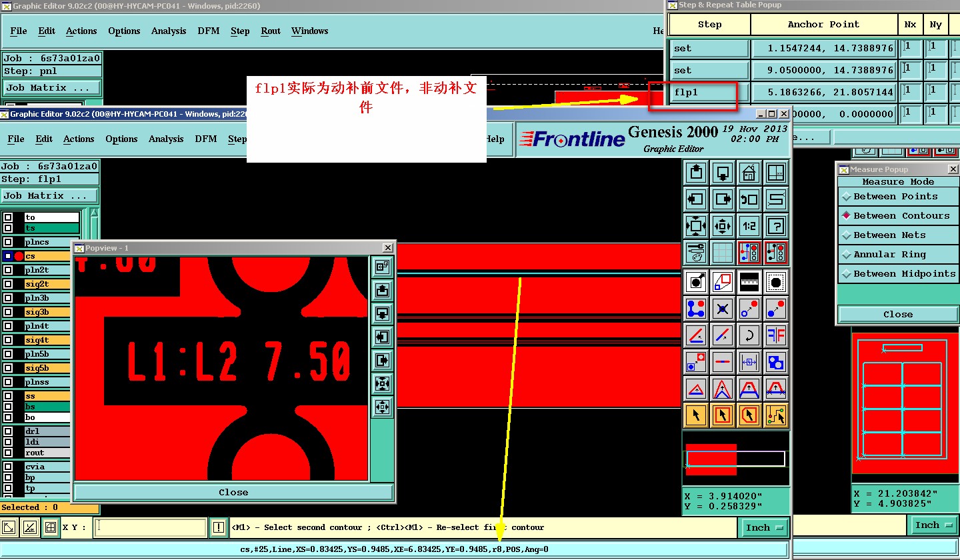This screenshot has width=960, height=560.
Task: Click anchor point 9.0500000, 14.7388976 cell
Action: click(x=824, y=71)
